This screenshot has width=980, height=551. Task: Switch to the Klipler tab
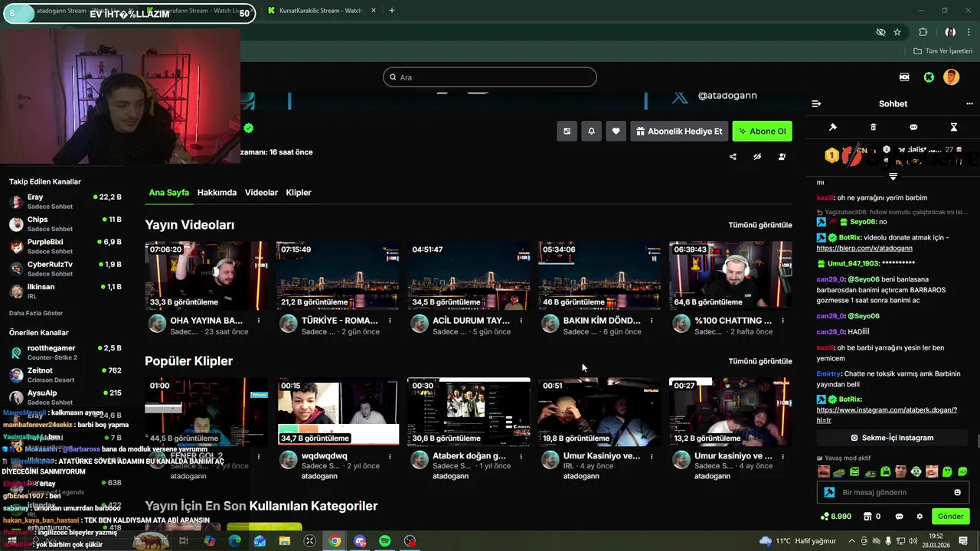299,193
